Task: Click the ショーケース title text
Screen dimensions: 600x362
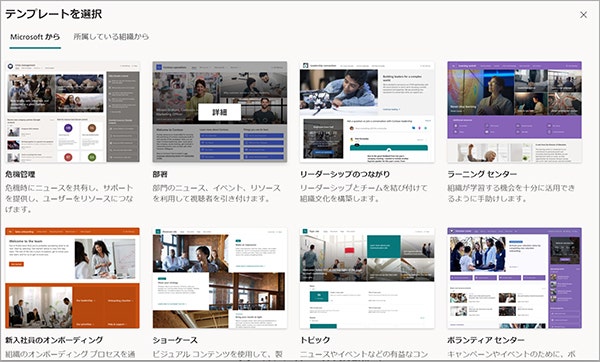Action: 175,340
